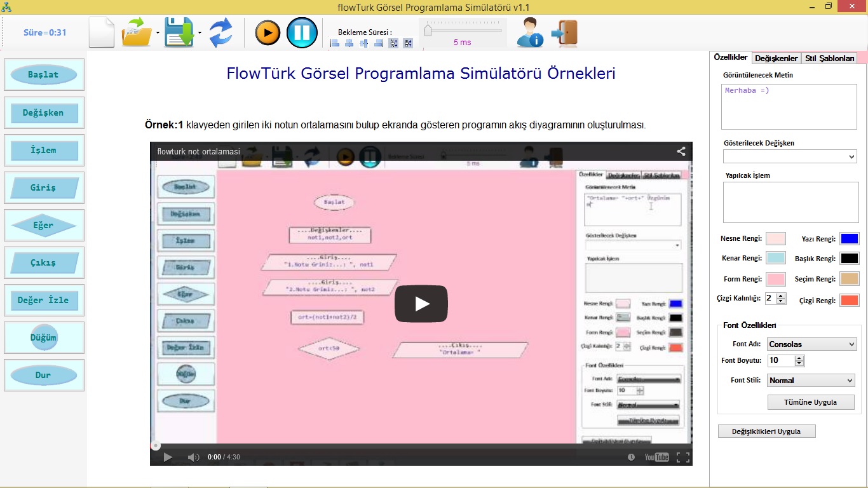Play the flowturk not ortalaması video
868x488 pixels.
pyautogui.click(x=421, y=304)
